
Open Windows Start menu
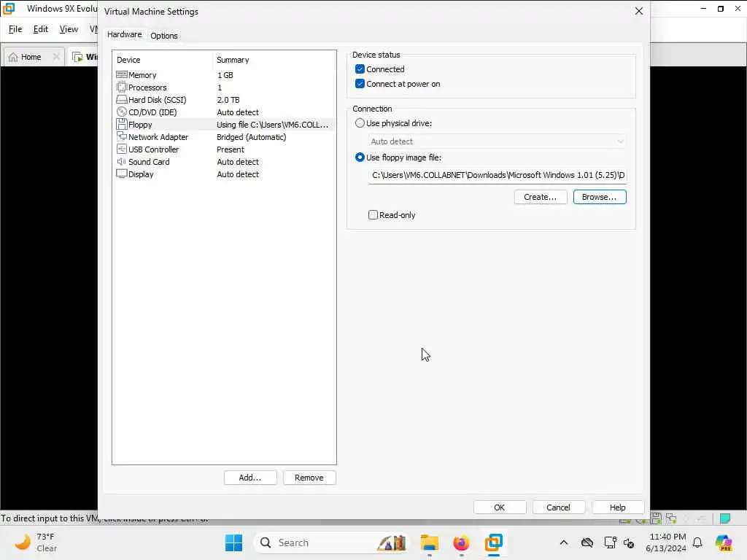[233, 542]
